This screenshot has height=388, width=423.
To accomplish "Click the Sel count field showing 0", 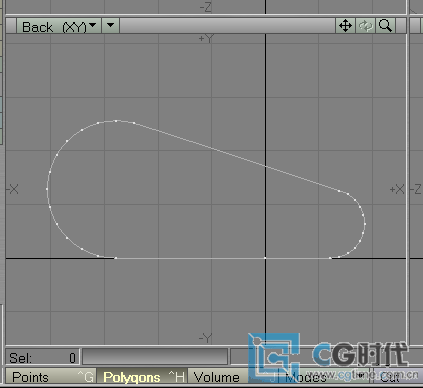I will [x=42, y=358].
